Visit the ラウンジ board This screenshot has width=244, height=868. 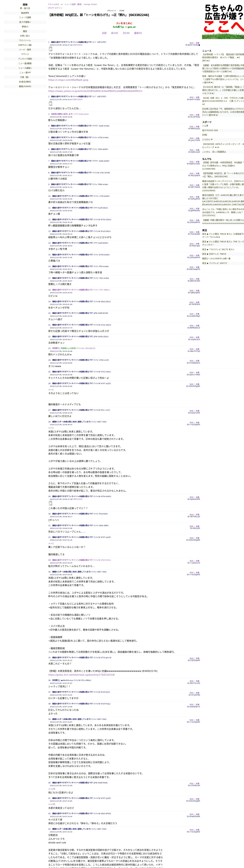click(x=25, y=54)
